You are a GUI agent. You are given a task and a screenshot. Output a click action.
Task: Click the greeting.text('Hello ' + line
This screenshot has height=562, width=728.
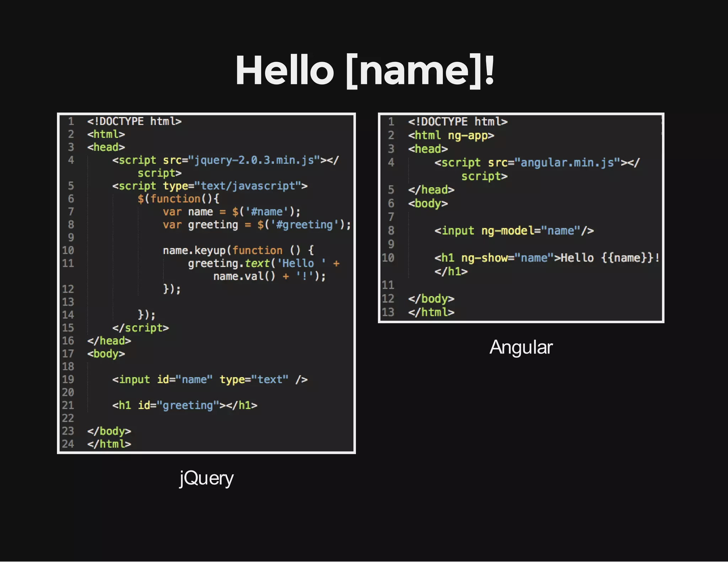[264, 263]
